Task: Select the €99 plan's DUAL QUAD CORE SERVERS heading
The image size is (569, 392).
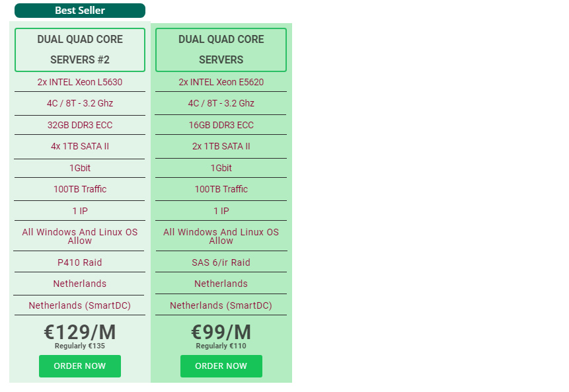Action: (221, 50)
